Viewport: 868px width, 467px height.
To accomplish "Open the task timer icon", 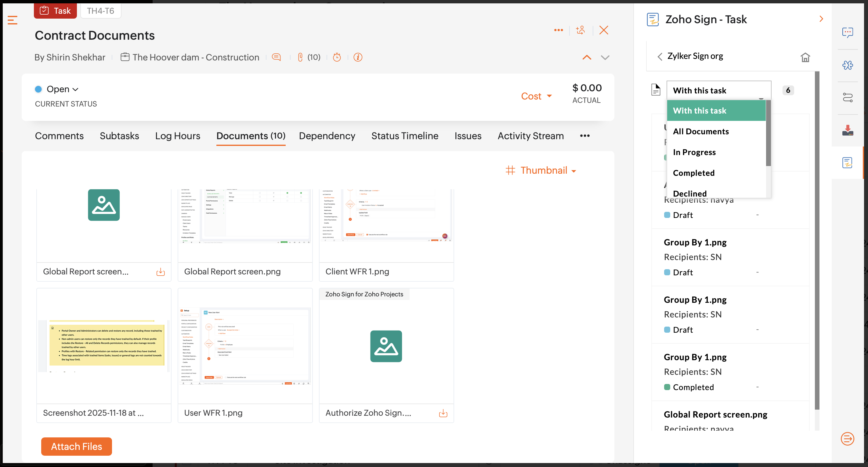I will tap(337, 57).
